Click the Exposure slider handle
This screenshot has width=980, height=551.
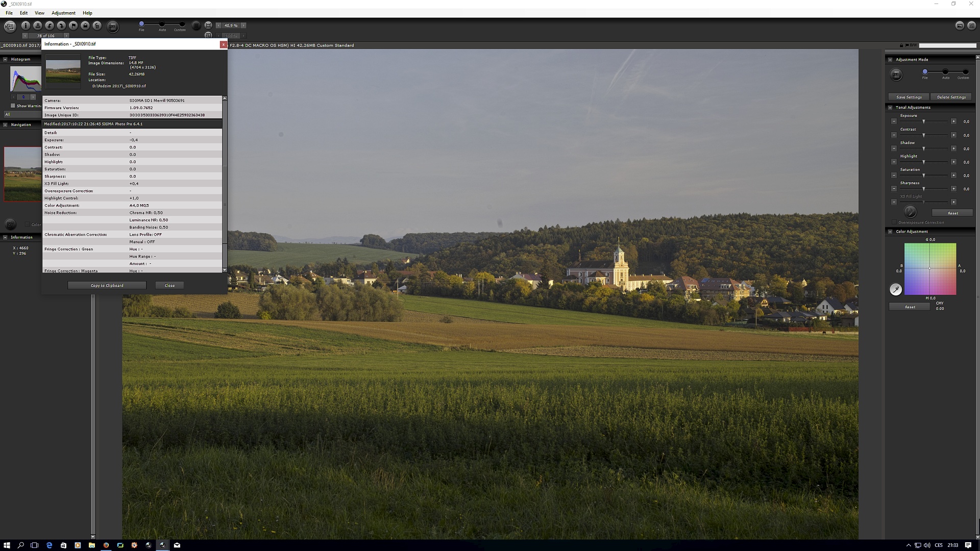(923, 121)
